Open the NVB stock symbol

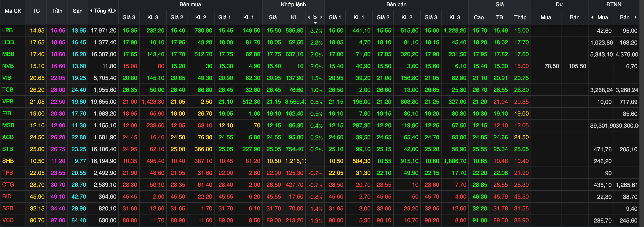pyautogui.click(x=8, y=66)
